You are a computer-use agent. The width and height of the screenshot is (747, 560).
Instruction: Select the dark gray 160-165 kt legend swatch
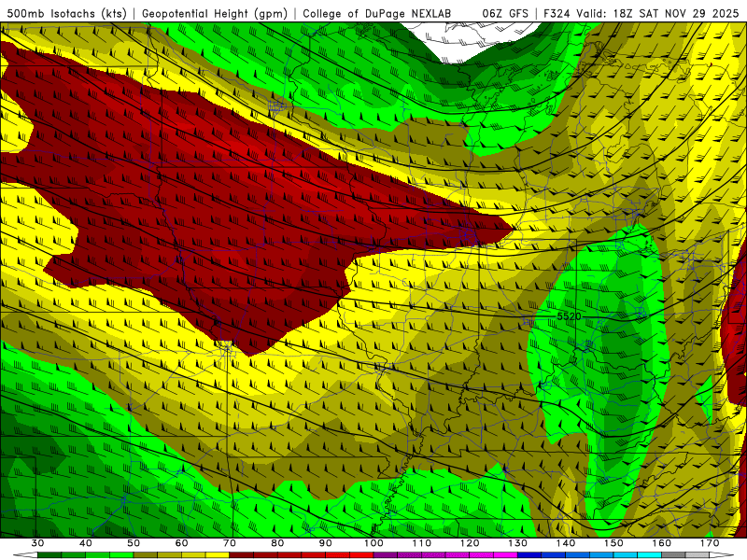673,555
